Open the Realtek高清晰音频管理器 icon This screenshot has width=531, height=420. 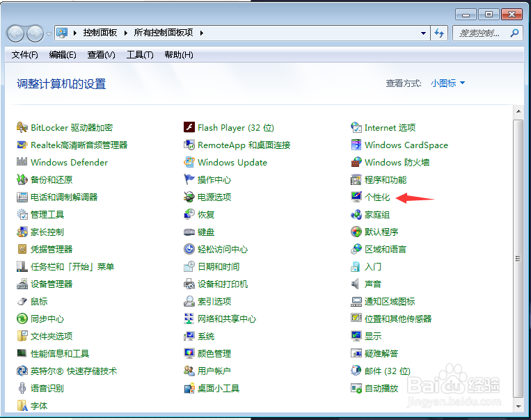[x=22, y=145]
